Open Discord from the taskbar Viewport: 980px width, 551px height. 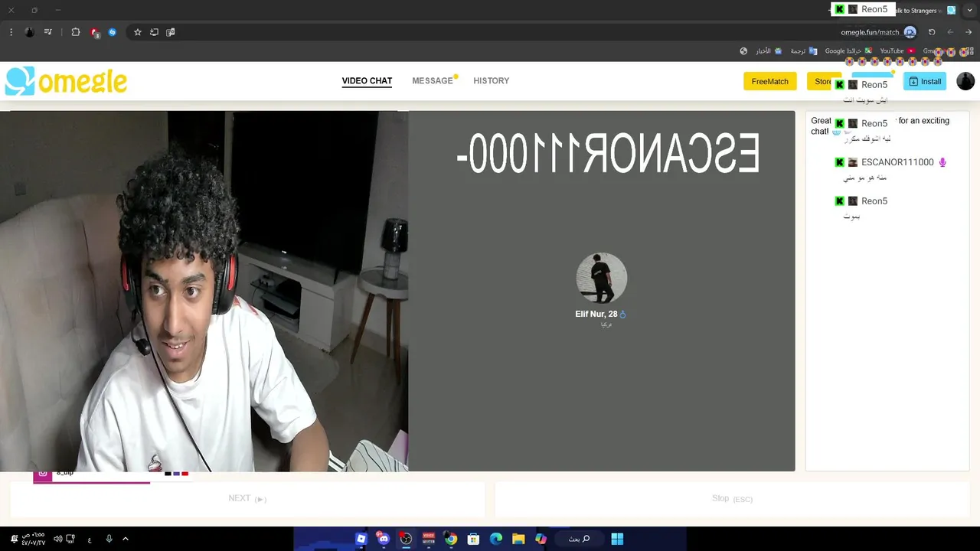click(384, 539)
